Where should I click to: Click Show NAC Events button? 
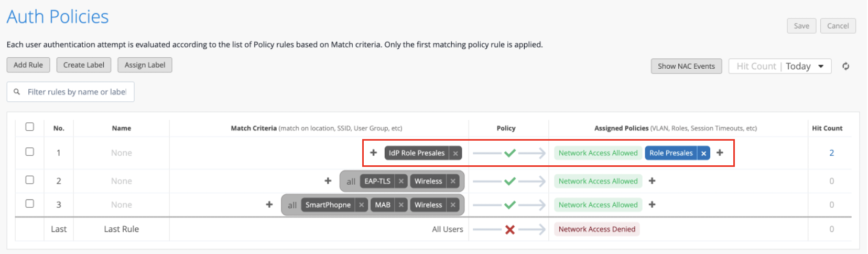pyautogui.click(x=686, y=66)
